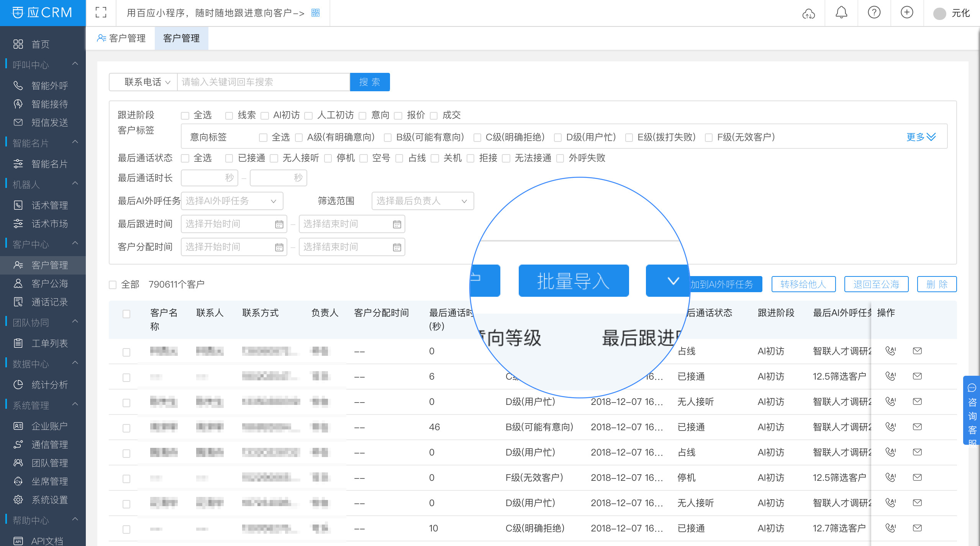Open the notifications bell
This screenshot has width=980, height=546.
coord(841,13)
